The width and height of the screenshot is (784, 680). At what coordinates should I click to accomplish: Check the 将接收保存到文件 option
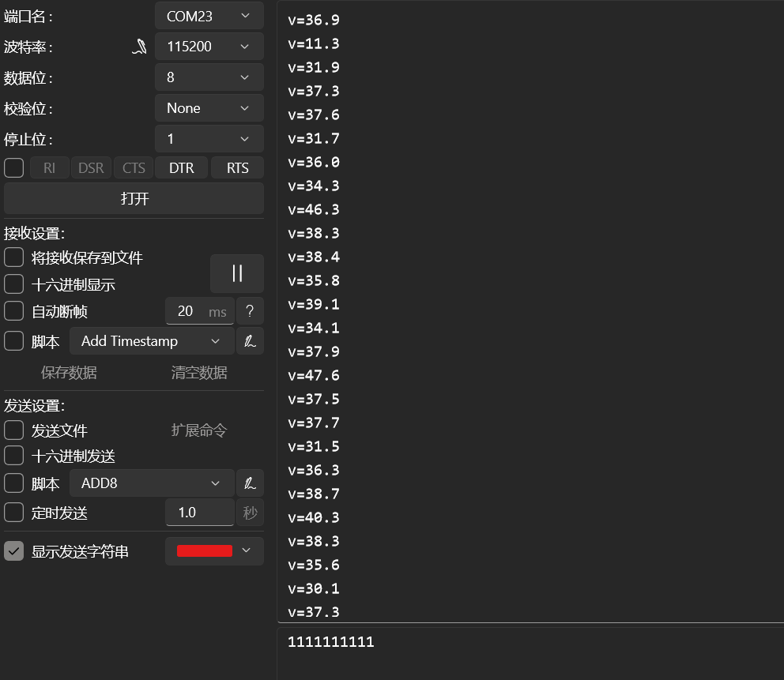[x=14, y=257]
